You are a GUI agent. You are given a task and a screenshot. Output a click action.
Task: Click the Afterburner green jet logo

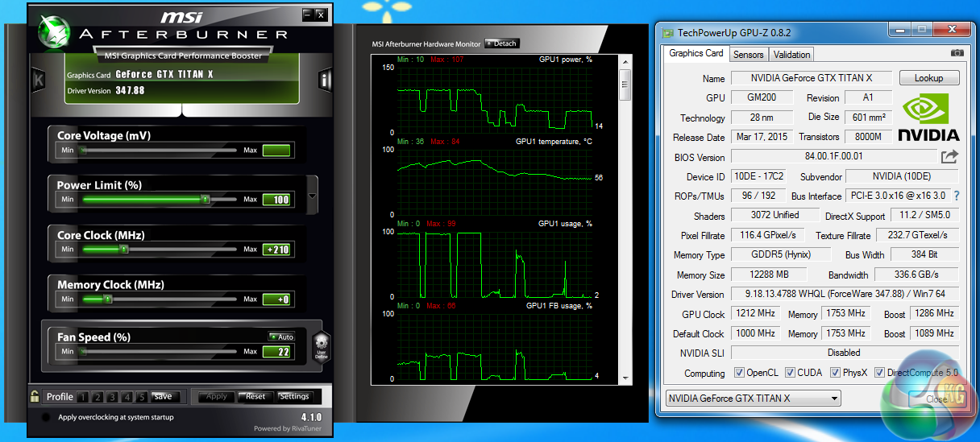(x=52, y=30)
